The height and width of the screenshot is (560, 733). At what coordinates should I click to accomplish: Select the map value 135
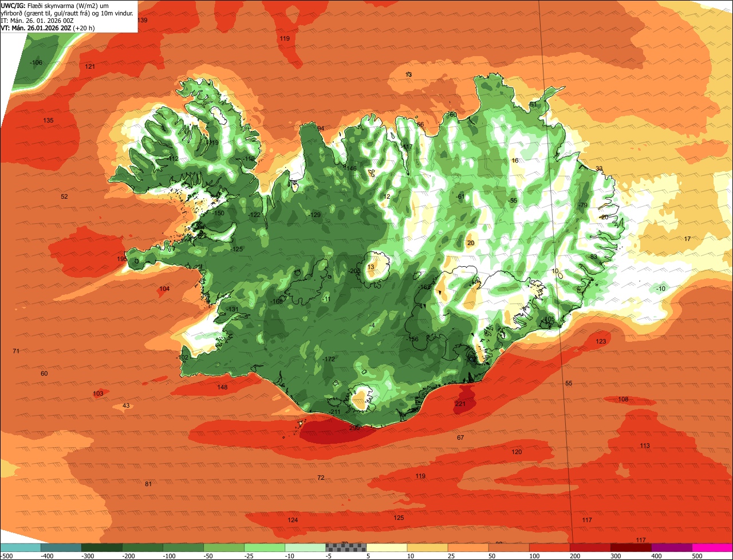point(48,120)
